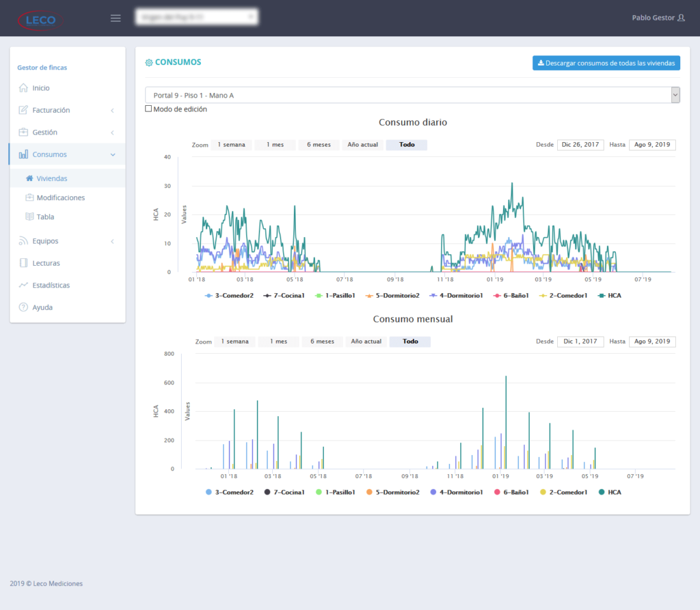Click the hamburger menu icon
700x610 pixels.
[x=116, y=18]
